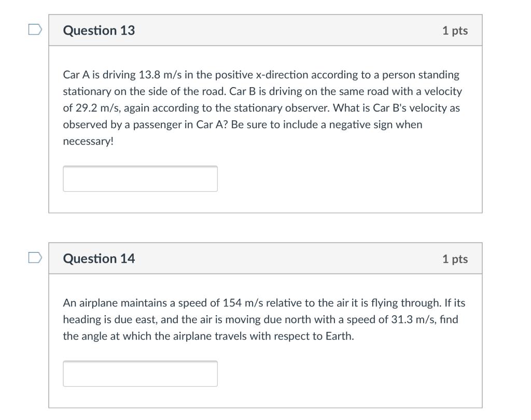Click the Question 13 answer input box
531x420 pixels.
[x=140, y=178]
